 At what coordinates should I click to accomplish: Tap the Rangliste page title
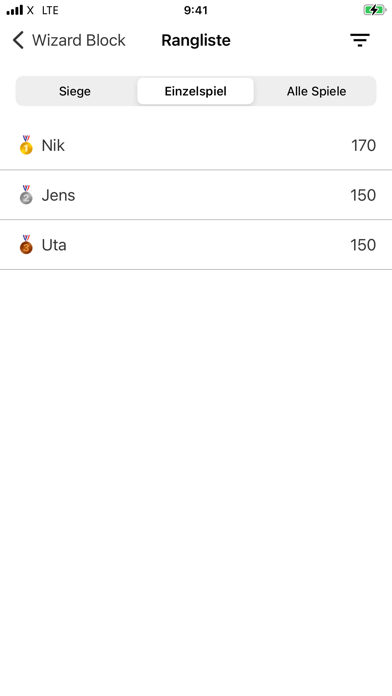coord(196,40)
